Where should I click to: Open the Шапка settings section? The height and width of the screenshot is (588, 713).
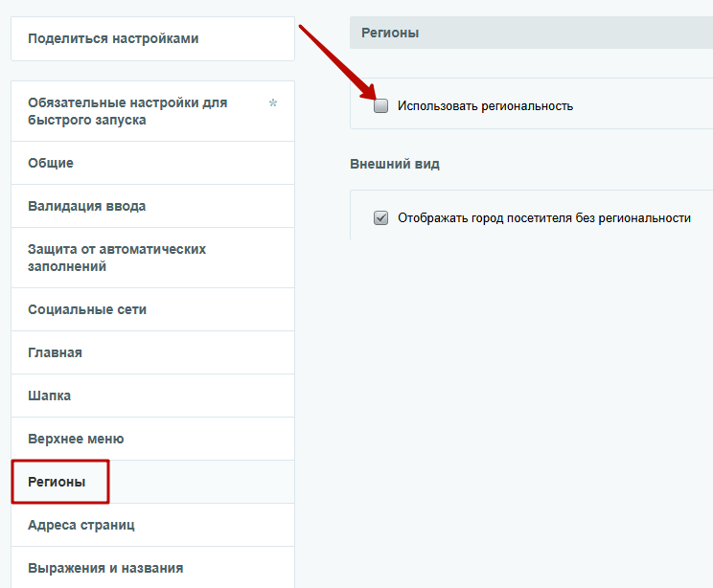click(x=152, y=396)
